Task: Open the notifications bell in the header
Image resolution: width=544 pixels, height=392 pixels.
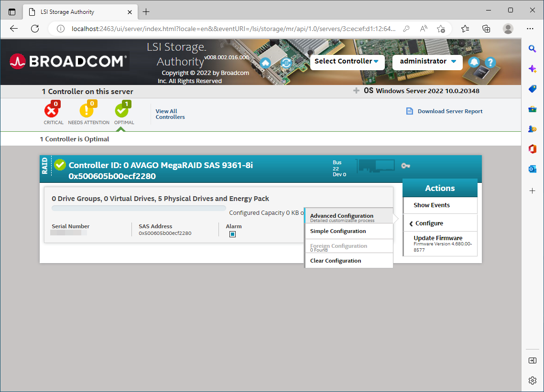Action: click(474, 63)
